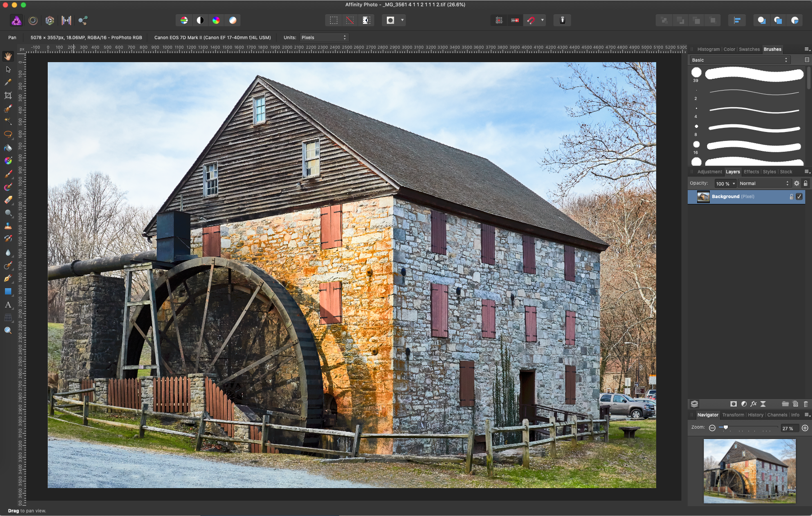
Task: Click the Layer Effects fx button
Action: pyautogui.click(x=753, y=404)
